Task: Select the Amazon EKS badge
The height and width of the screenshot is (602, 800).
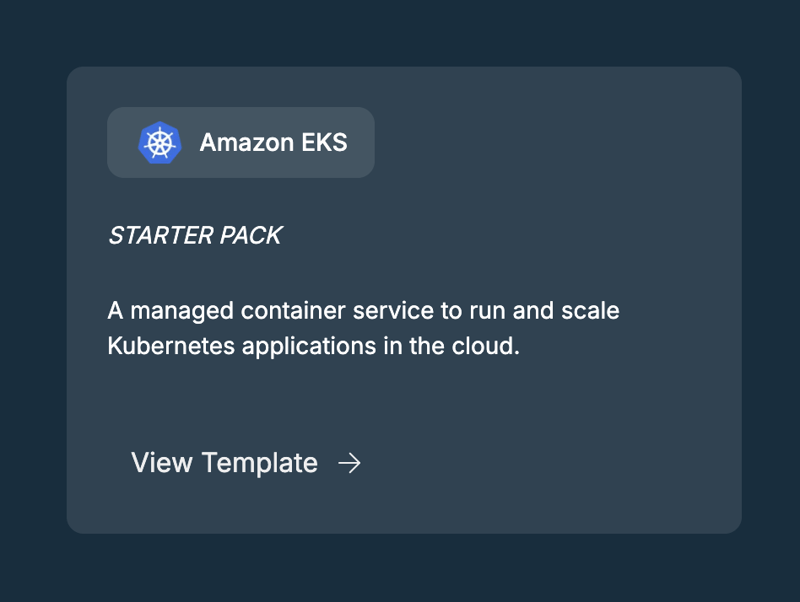Action: [241, 142]
